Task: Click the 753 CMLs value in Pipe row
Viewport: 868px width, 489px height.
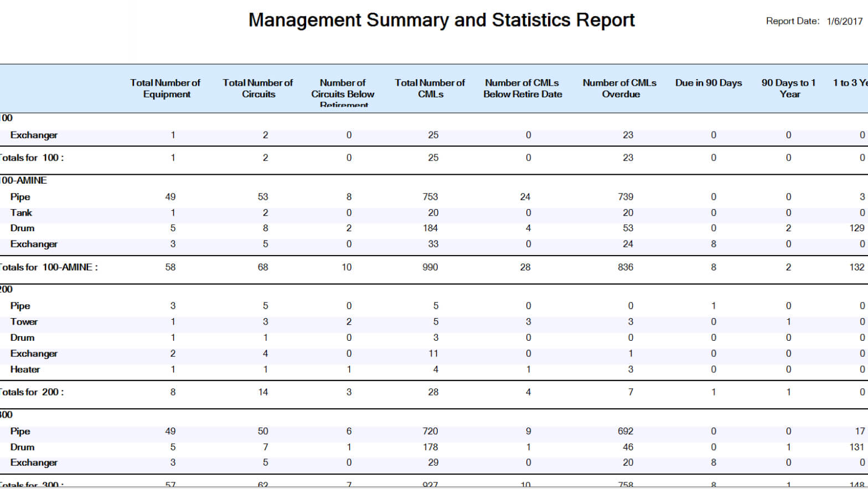Action: [x=430, y=197]
